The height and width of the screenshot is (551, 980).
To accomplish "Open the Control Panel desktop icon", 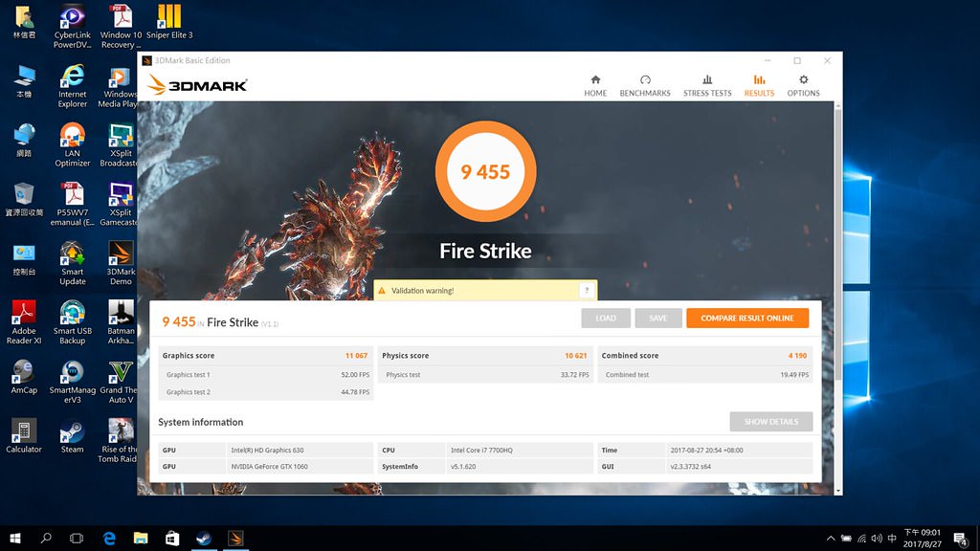I will click(24, 259).
